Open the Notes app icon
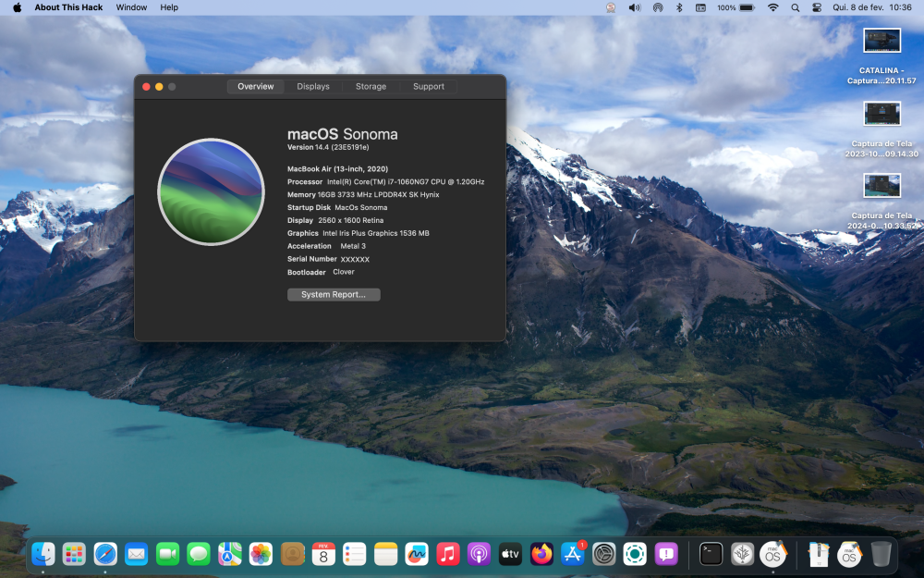The width and height of the screenshot is (924, 578). pyautogui.click(x=385, y=554)
